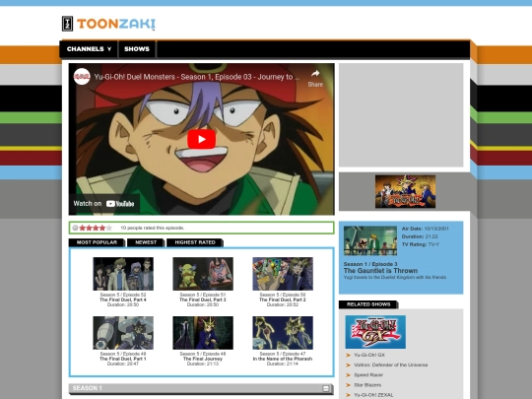Click the Duration 21:22 text
Viewport: 532px width, 399px height.
click(x=420, y=236)
